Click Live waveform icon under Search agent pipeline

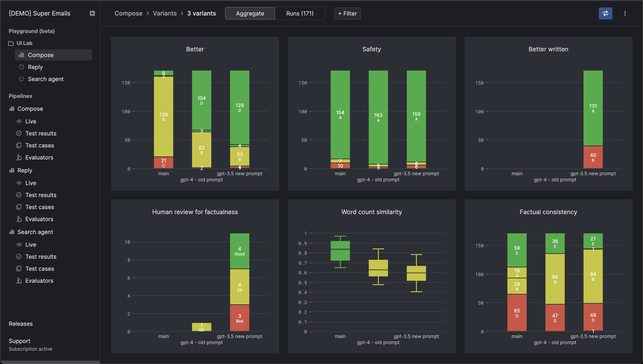click(19, 244)
